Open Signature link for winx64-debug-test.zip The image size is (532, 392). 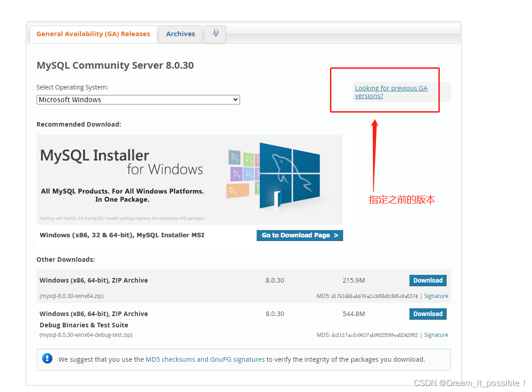pyautogui.click(x=436, y=335)
